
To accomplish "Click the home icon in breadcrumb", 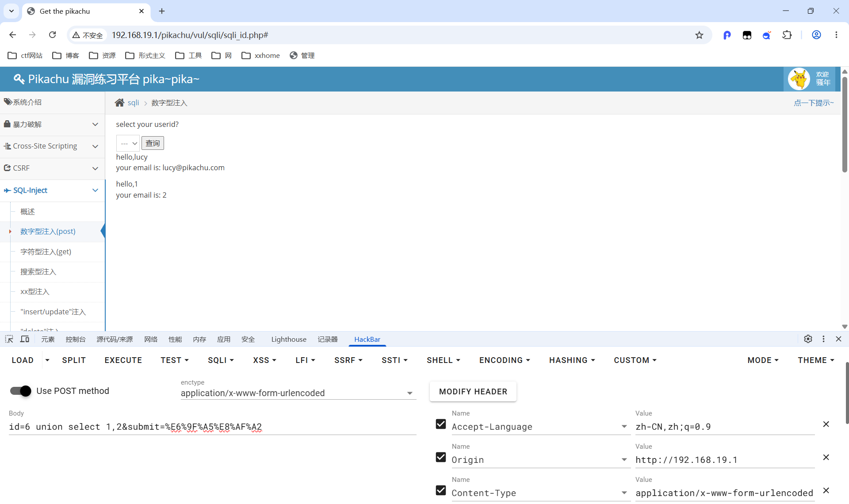I will coord(119,103).
